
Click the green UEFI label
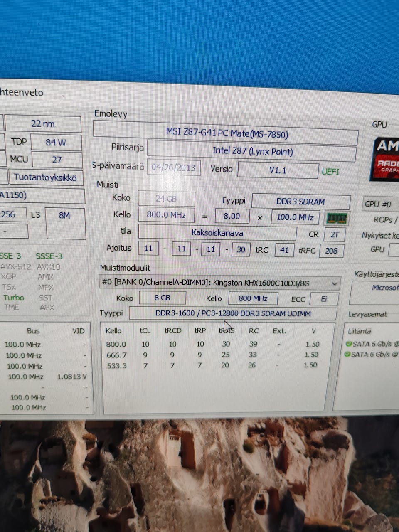(330, 172)
